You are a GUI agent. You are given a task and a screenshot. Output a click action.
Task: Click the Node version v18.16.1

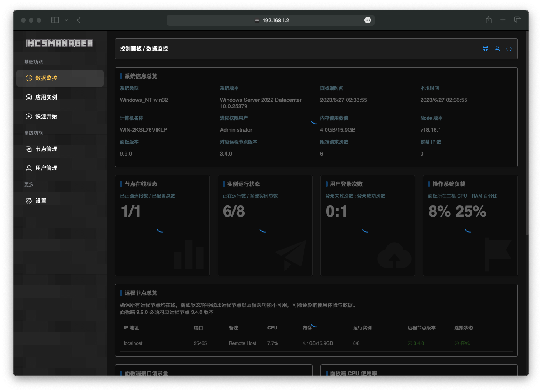click(431, 130)
